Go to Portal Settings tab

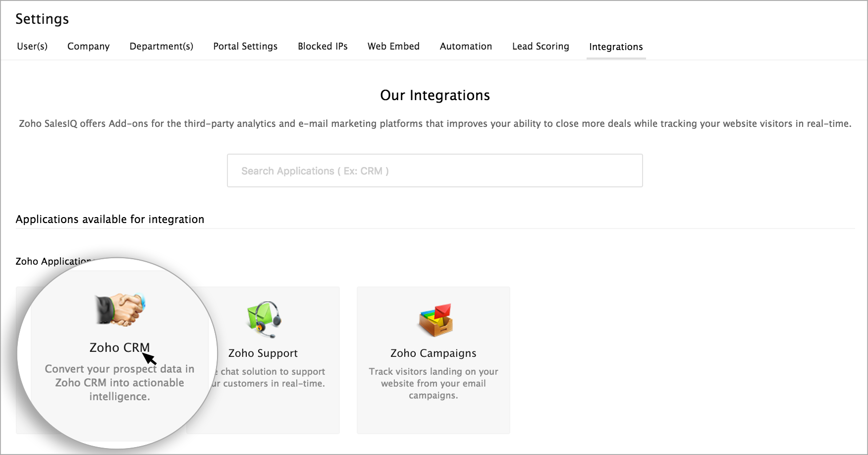[245, 46]
